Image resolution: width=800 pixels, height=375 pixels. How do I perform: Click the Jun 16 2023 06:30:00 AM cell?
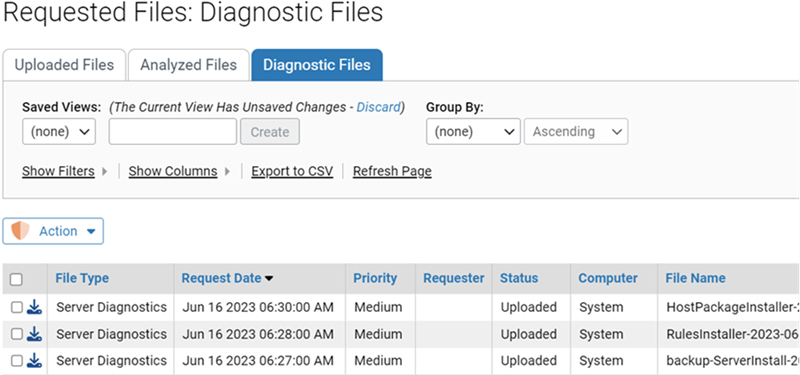tap(258, 307)
